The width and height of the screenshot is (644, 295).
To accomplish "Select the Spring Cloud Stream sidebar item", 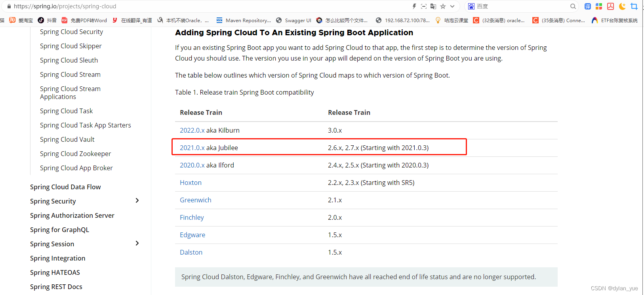I will pyautogui.click(x=70, y=74).
